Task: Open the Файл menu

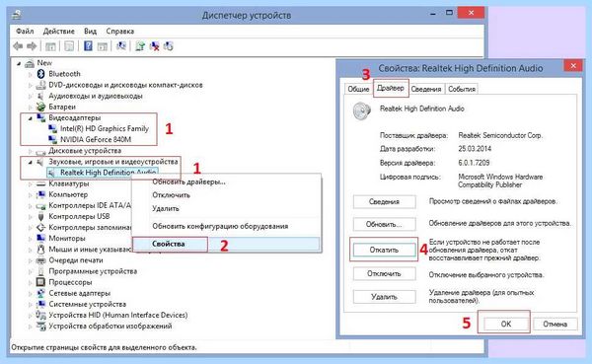Action: pos(25,31)
